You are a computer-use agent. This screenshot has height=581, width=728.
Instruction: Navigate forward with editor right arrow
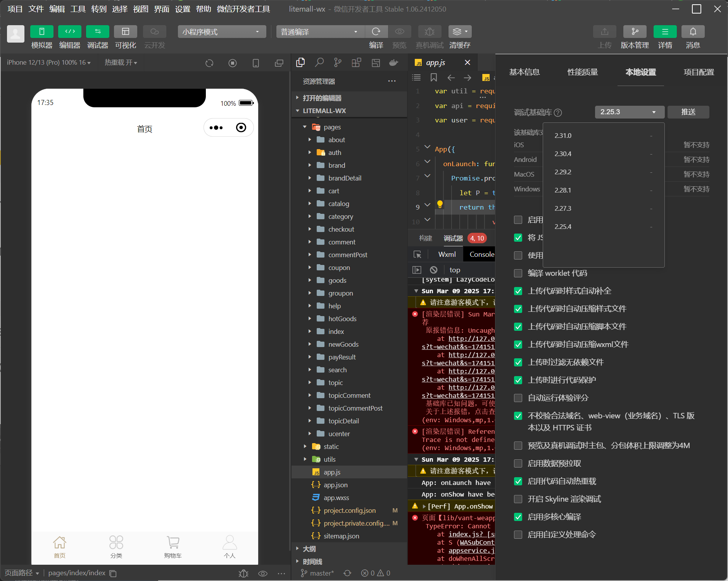[x=468, y=78]
